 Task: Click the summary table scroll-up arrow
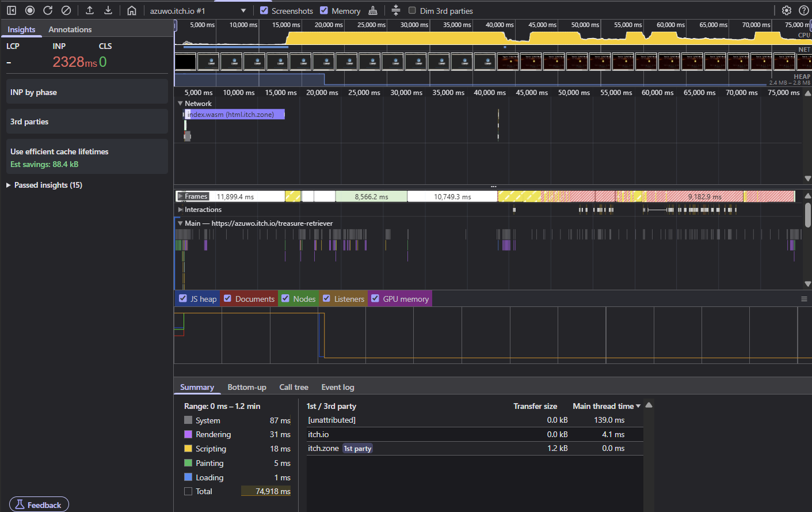click(x=649, y=405)
